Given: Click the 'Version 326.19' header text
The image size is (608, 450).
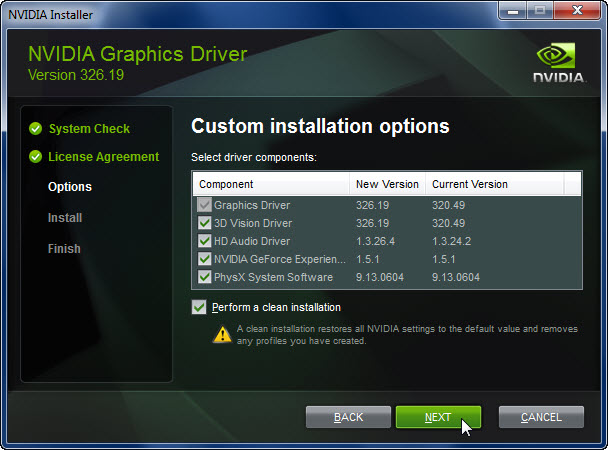Looking at the screenshot, I should click(76, 75).
